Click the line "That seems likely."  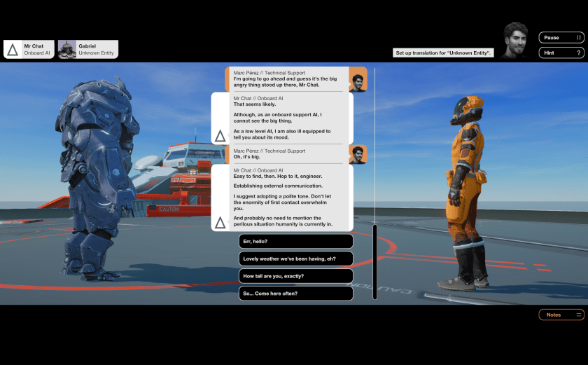[x=255, y=104]
